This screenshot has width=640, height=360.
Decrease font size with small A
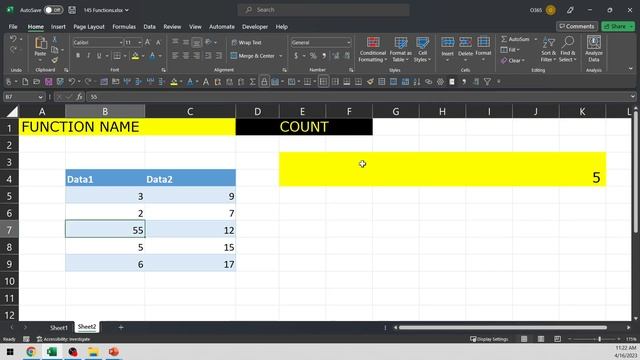point(158,42)
